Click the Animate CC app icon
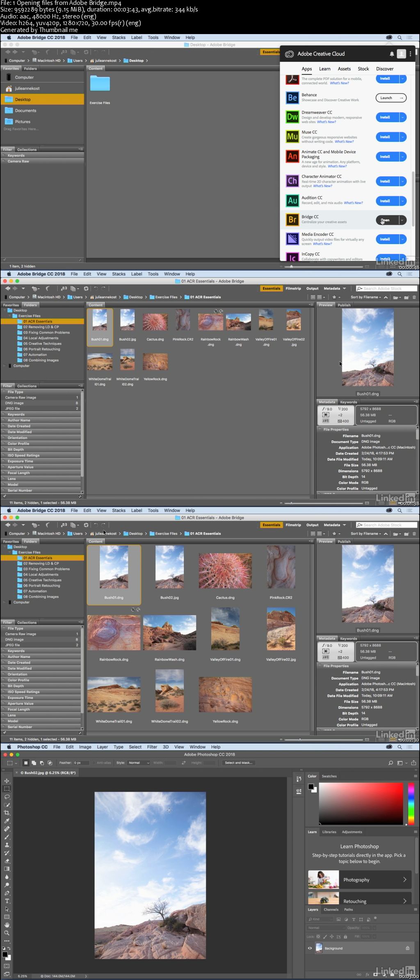The width and height of the screenshot is (420, 980). pyautogui.click(x=292, y=156)
